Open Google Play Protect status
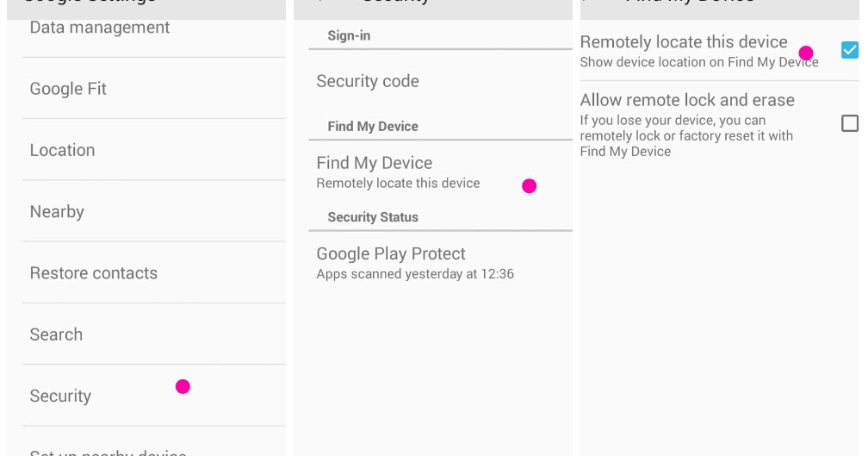Viewport: 868px width, 456px height. [391, 254]
